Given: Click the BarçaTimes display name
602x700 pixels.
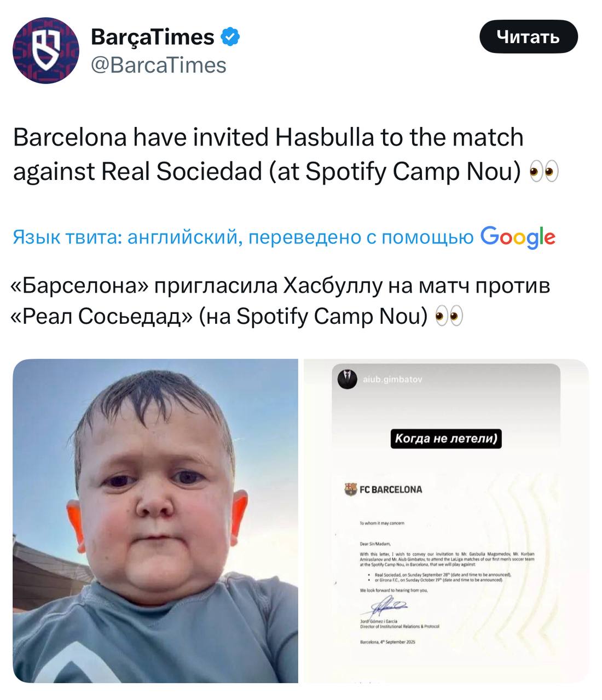Looking at the screenshot, I should coord(152,37).
